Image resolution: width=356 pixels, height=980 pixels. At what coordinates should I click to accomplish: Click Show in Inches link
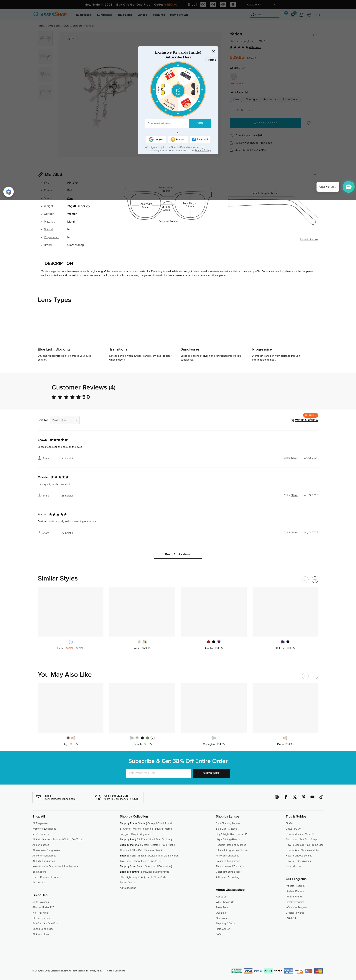click(x=309, y=239)
